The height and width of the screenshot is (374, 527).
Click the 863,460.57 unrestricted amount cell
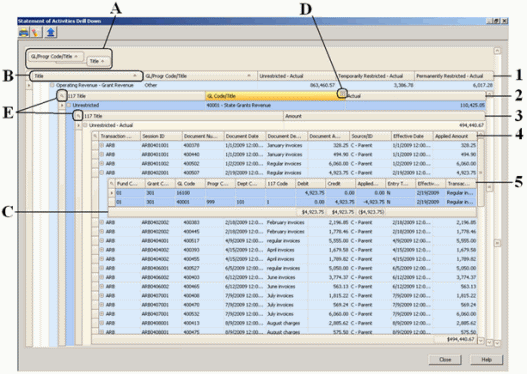(x=296, y=85)
